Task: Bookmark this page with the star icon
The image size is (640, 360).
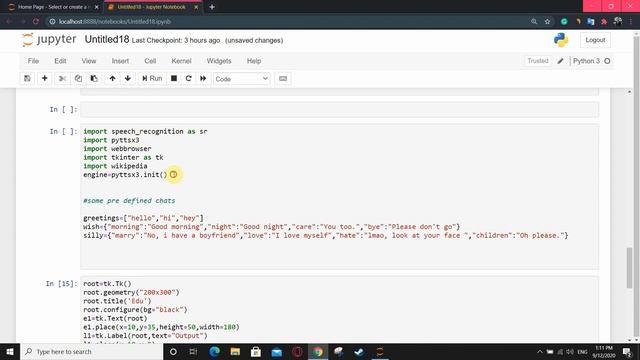Action: coord(547,22)
